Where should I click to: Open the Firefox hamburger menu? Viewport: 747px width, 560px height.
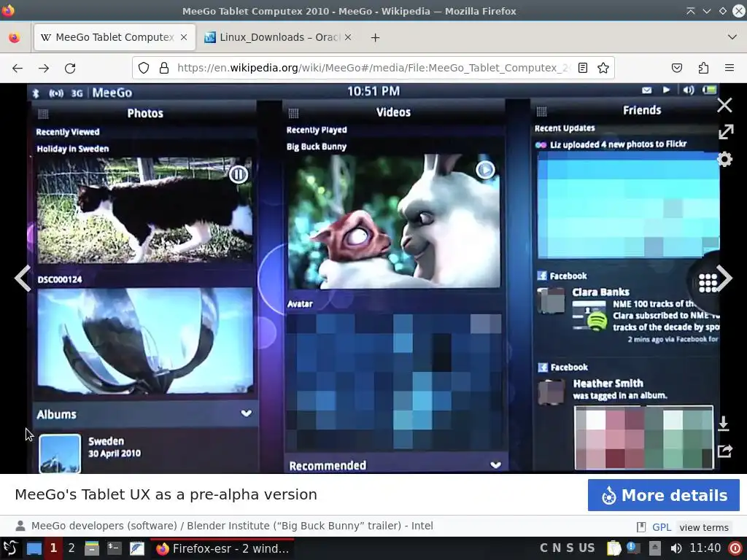point(729,68)
